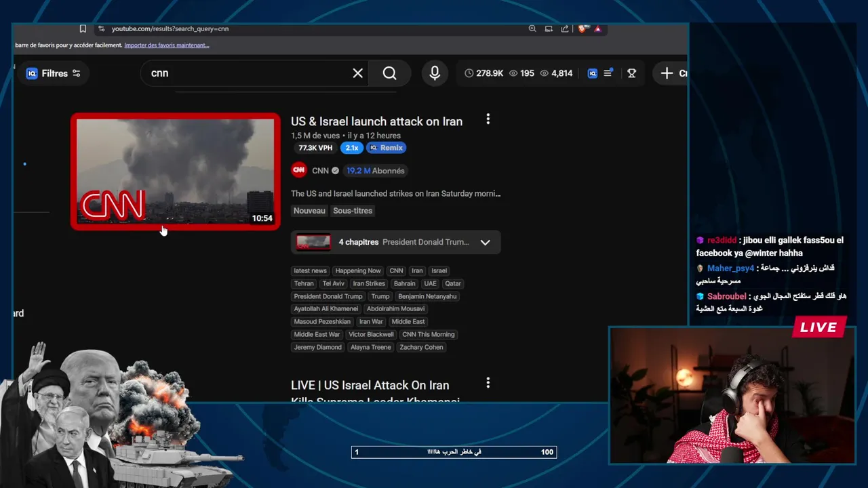Open options menu for US & Israel video
This screenshot has width=868, height=488.
pos(488,119)
